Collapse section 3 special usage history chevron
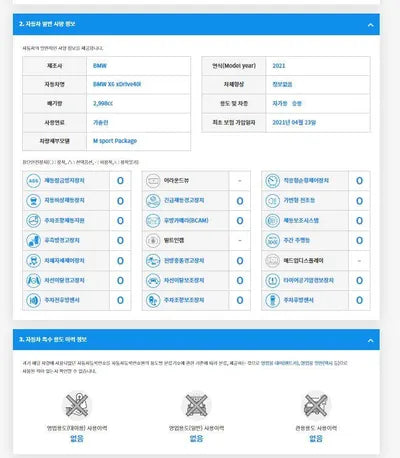Image resolution: width=400 pixels, height=458 pixels. [370, 340]
